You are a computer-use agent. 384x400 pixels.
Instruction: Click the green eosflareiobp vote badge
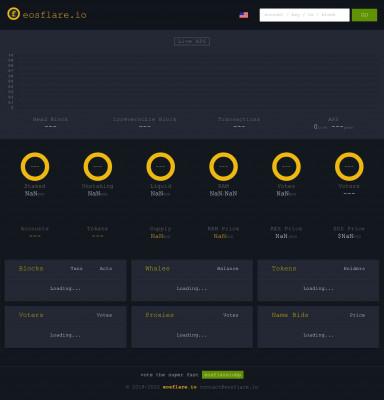pyautogui.click(x=223, y=375)
